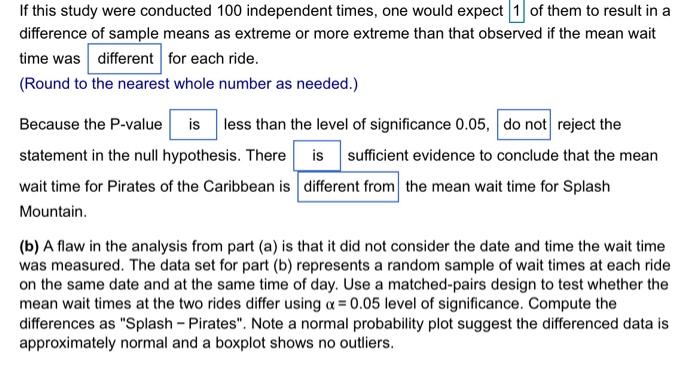Click the number 100 in the first line

click(x=229, y=11)
